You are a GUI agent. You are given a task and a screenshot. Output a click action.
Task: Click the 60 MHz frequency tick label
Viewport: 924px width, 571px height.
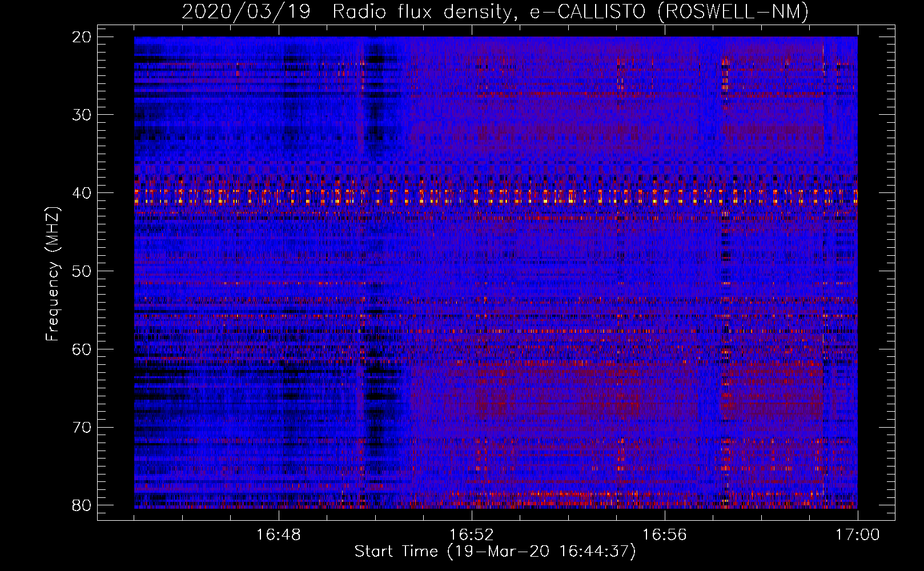82,349
